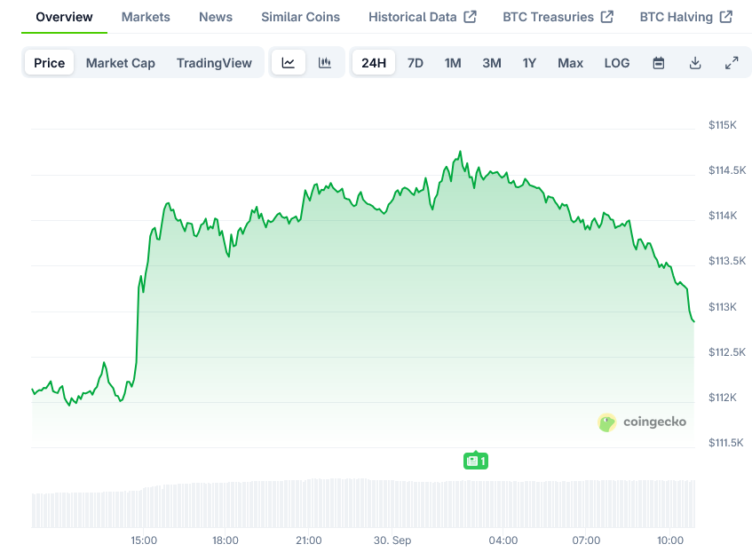752x560 pixels.
Task: Click the green news event marker
Action: click(x=476, y=461)
